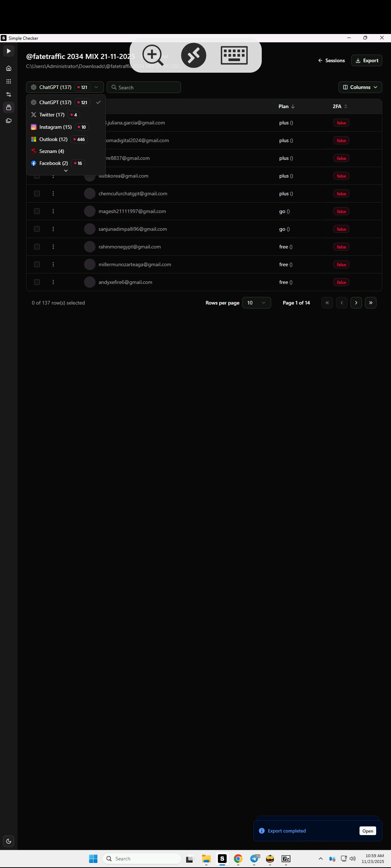391x868 pixels.
Task: Open the on-screen keyboard overlay icon
Action: point(234,55)
